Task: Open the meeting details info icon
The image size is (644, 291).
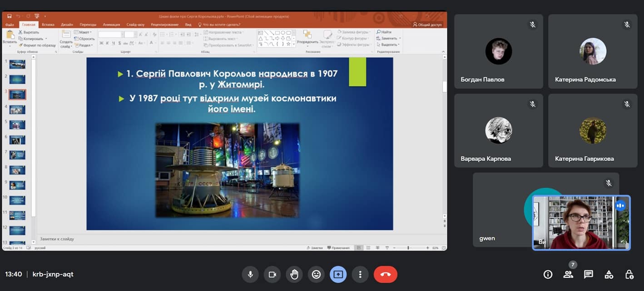Action: tap(548, 274)
